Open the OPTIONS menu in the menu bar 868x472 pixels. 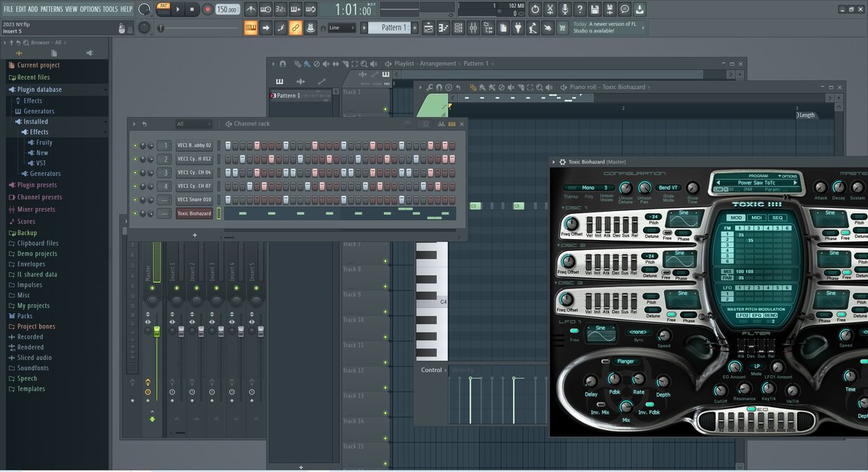tap(90, 9)
